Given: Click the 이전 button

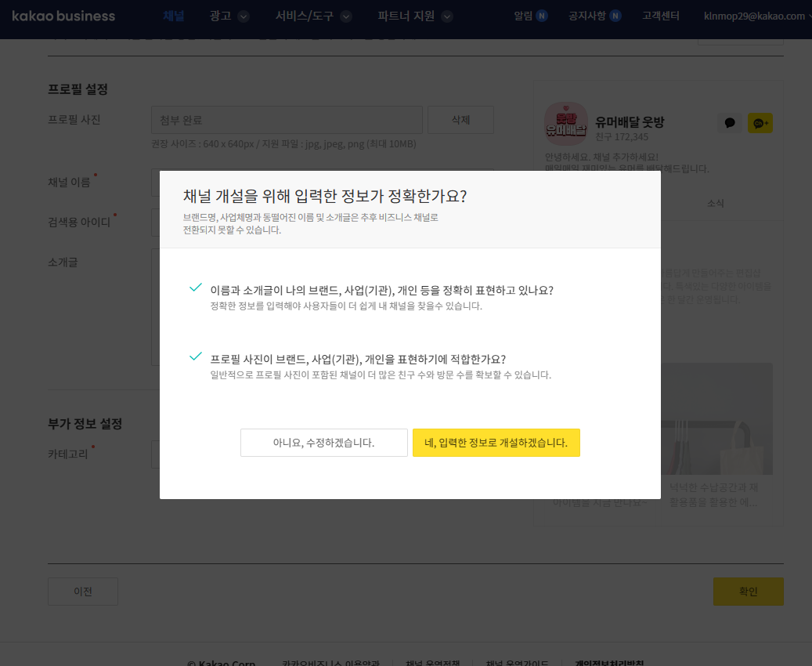Looking at the screenshot, I should click(x=83, y=592).
